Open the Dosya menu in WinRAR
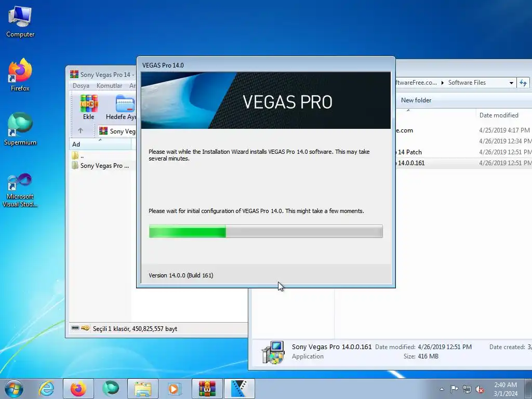 [x=81, y=86]
